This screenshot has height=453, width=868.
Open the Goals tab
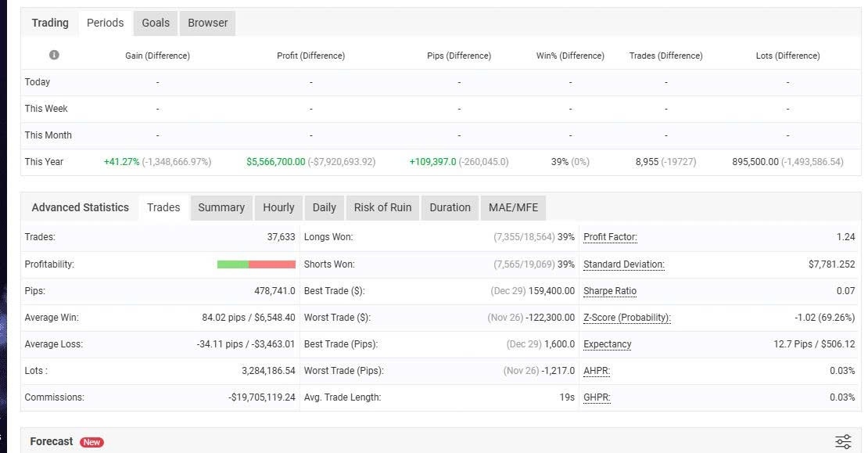click(x=155, y=23)
